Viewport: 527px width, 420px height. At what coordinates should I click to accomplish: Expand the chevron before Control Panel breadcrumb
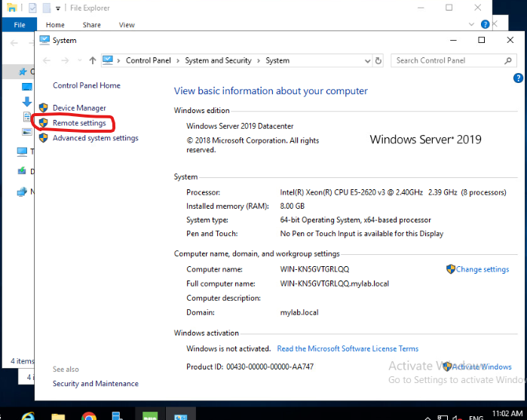click(118, 61)
